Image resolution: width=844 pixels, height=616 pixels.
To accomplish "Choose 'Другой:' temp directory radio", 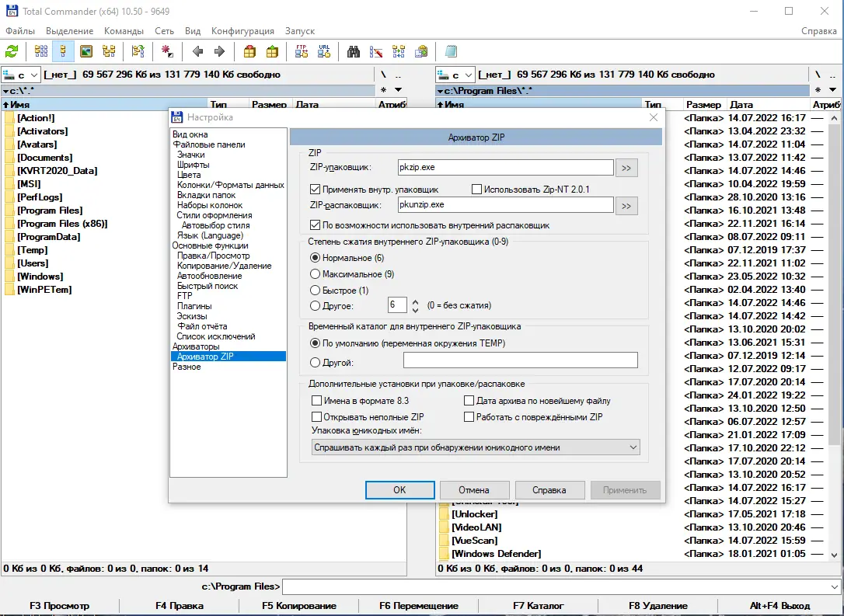I will point(316,363).
